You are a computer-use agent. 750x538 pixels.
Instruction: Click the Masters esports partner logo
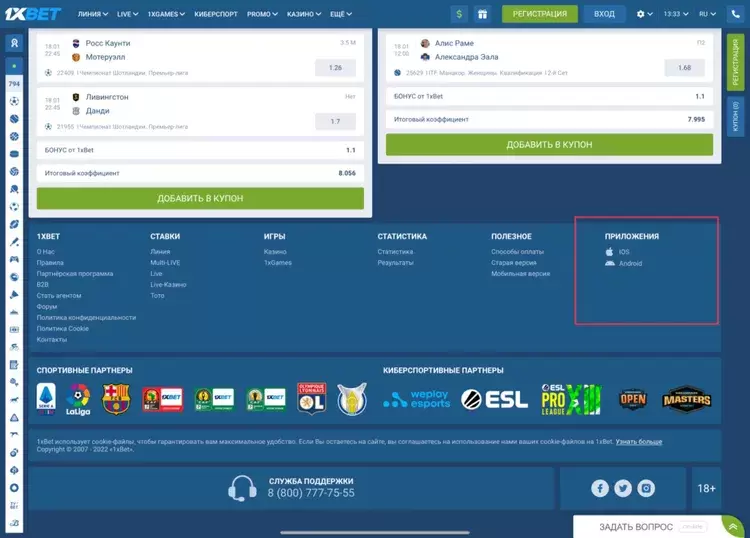pos(686,399)
